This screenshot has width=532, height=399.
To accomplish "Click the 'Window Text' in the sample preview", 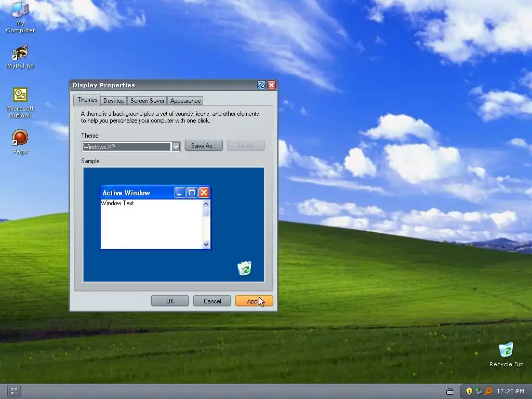I will pyautogui.click(x=117, y=203).
